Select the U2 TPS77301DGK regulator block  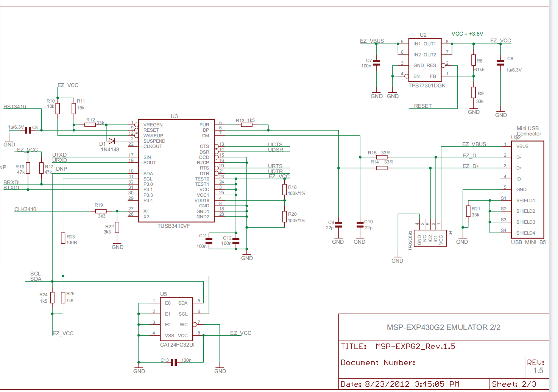point(424,60)
